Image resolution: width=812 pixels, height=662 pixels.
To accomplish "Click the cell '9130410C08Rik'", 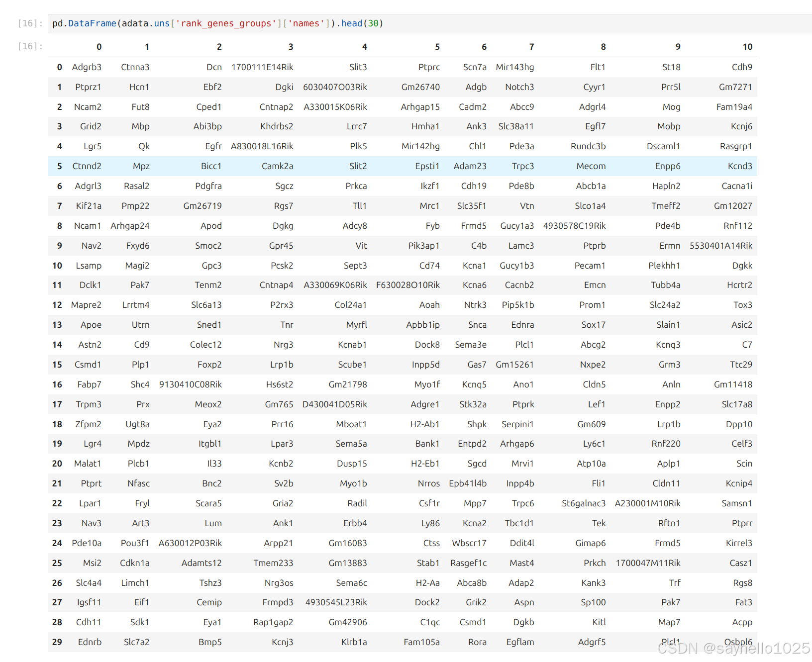I will (191, 384).
